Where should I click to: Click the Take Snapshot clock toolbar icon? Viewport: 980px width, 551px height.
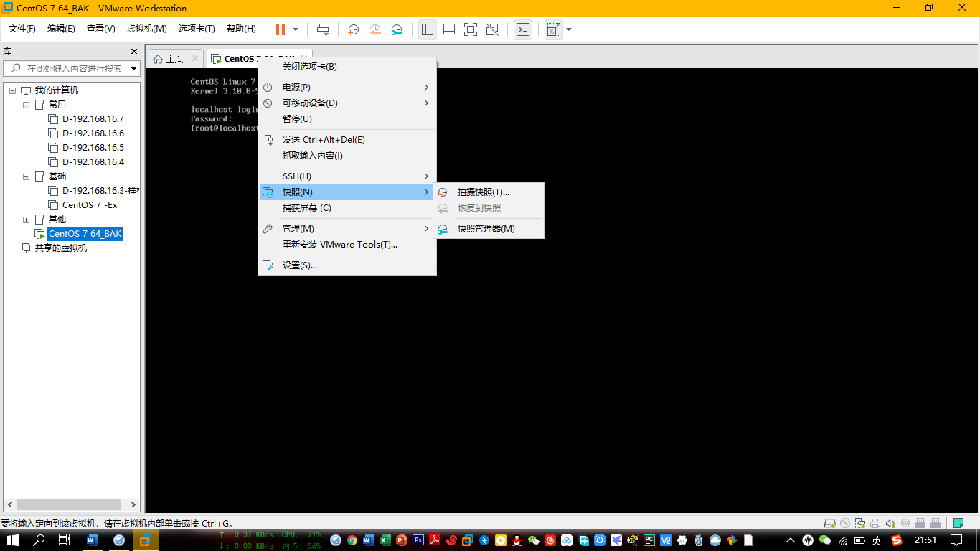coord(354,29)
